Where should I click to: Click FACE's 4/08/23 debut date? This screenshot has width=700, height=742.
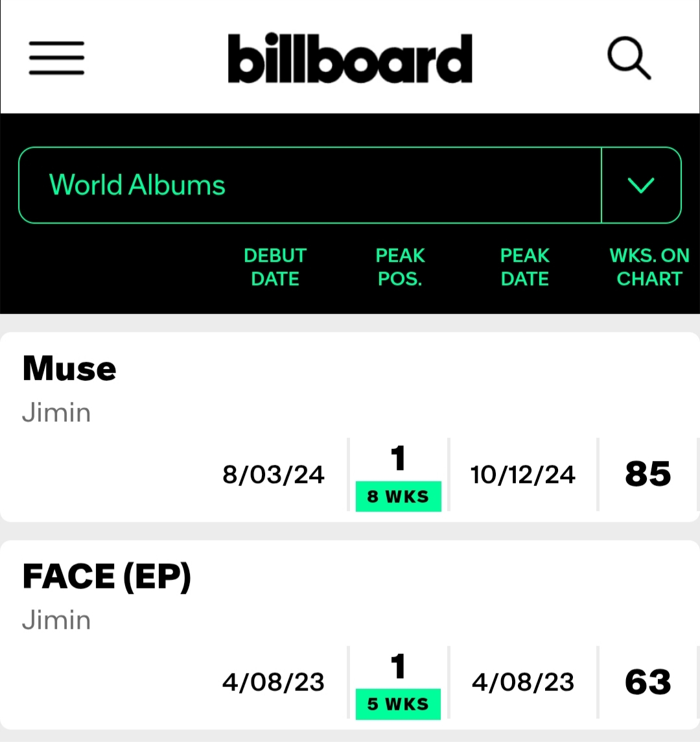point(274,683)
